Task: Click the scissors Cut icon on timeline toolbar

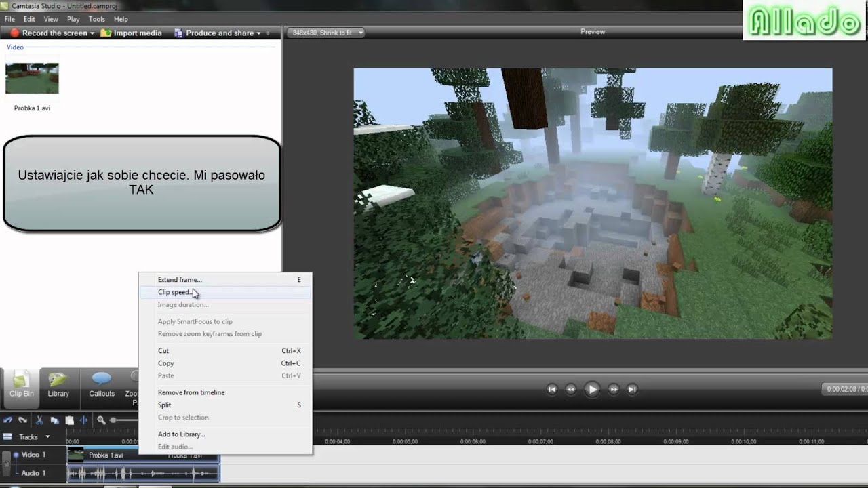Action: click(40, 420)
